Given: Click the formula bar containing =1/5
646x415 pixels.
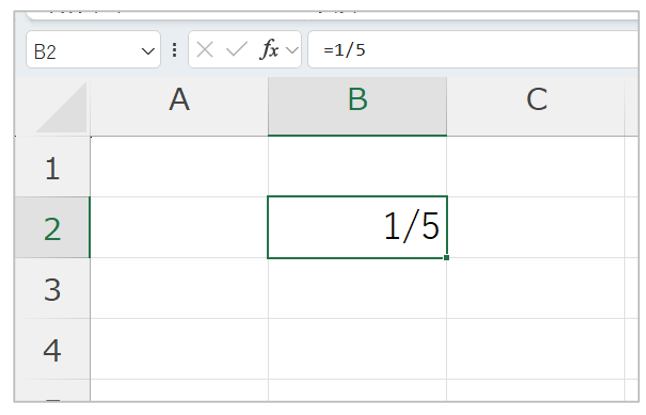Looking at the screenshot, I should pyautogui.click(x=473, y=49).
